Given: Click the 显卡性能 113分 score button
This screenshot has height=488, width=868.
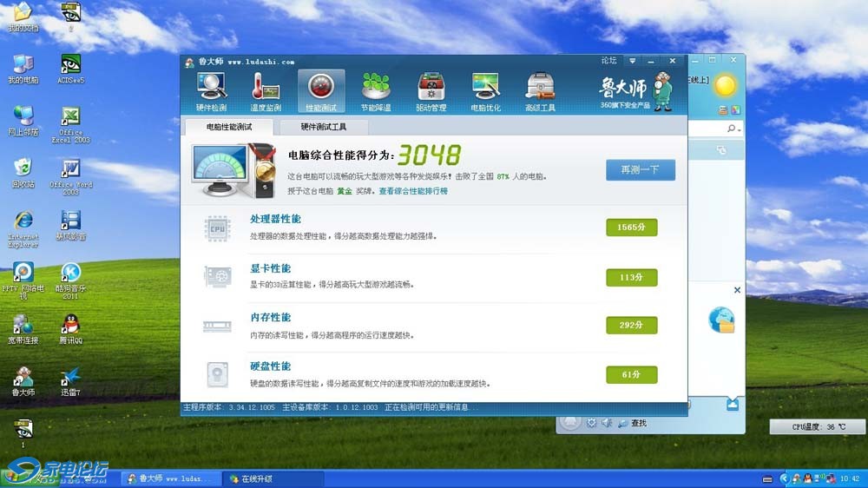Looking at the screenshot, I should click(x=631, y=278).
